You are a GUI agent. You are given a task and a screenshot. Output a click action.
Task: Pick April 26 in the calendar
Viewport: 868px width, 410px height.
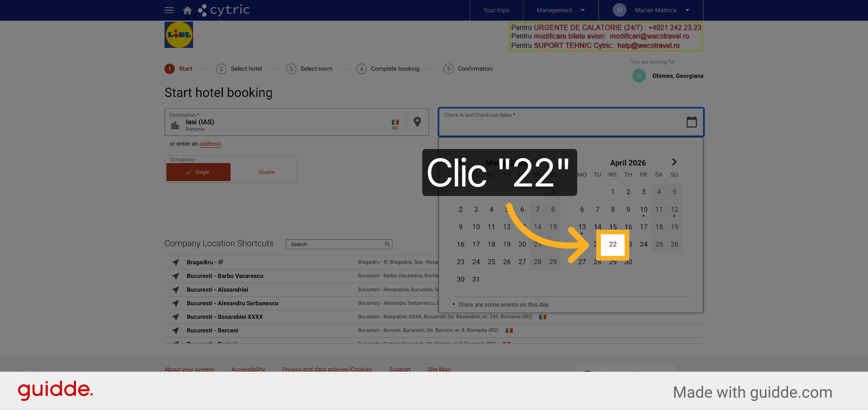click(674, 244)
